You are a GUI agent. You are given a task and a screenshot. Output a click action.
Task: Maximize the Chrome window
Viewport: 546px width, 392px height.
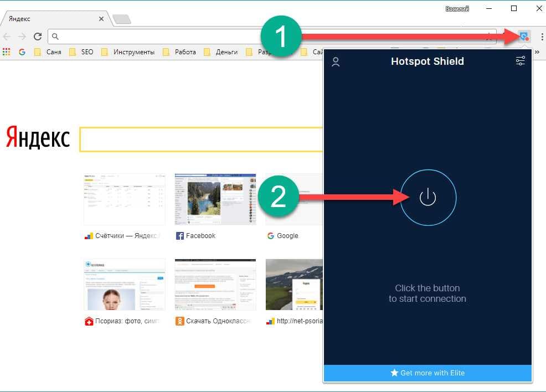click(x=514, y=8)
